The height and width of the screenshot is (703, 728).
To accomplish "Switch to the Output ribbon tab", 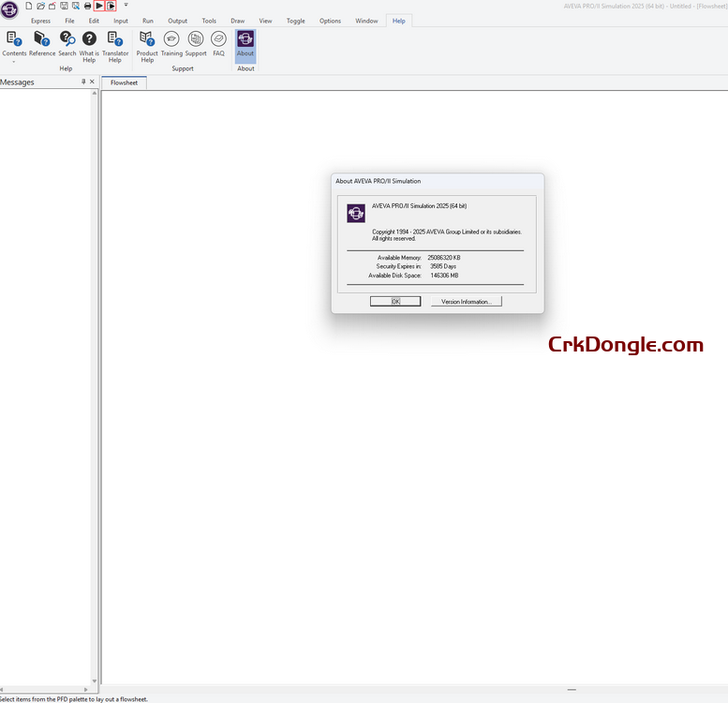I will (x=177, y=21).
